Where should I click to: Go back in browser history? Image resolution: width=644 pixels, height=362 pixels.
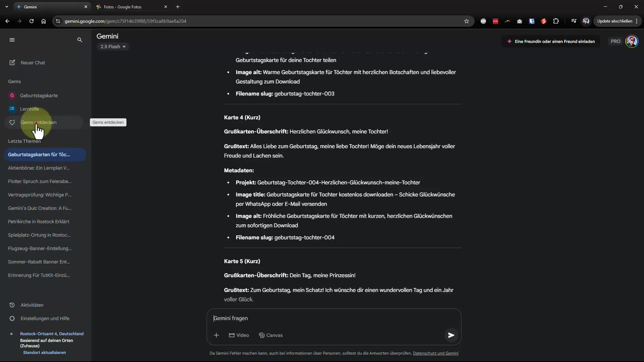pos(7,21)
